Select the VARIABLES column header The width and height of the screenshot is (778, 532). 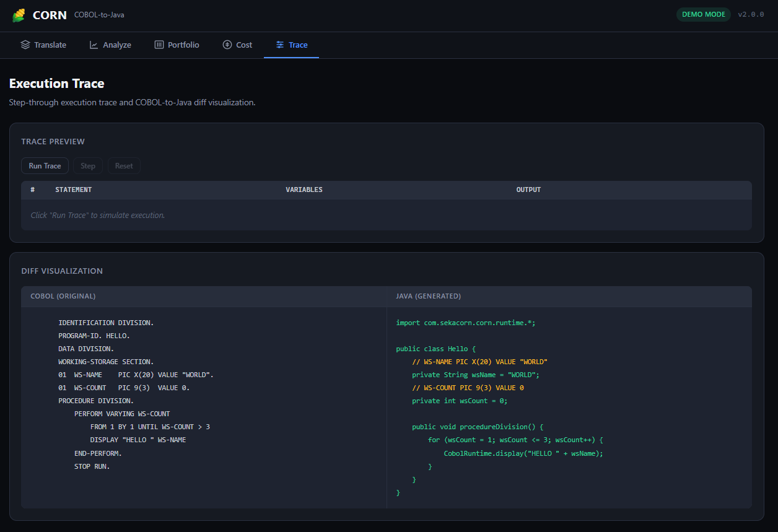pyautogui.click(x=304, y=190)
